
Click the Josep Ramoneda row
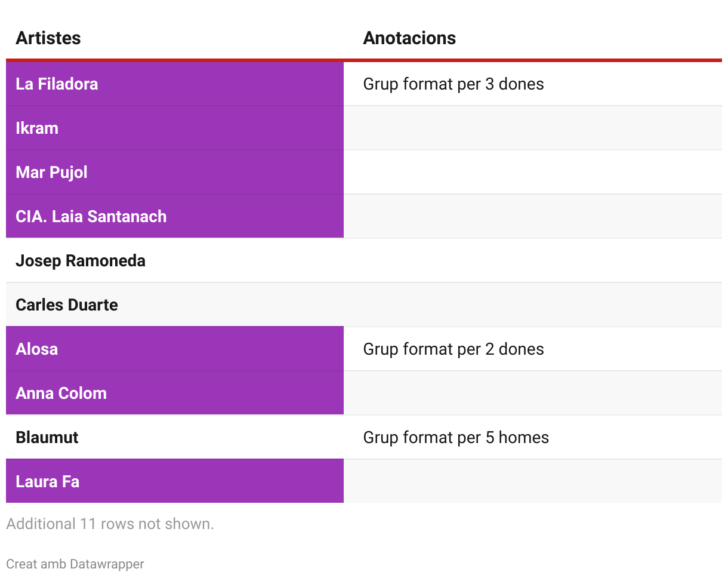[x=81, y=261]
